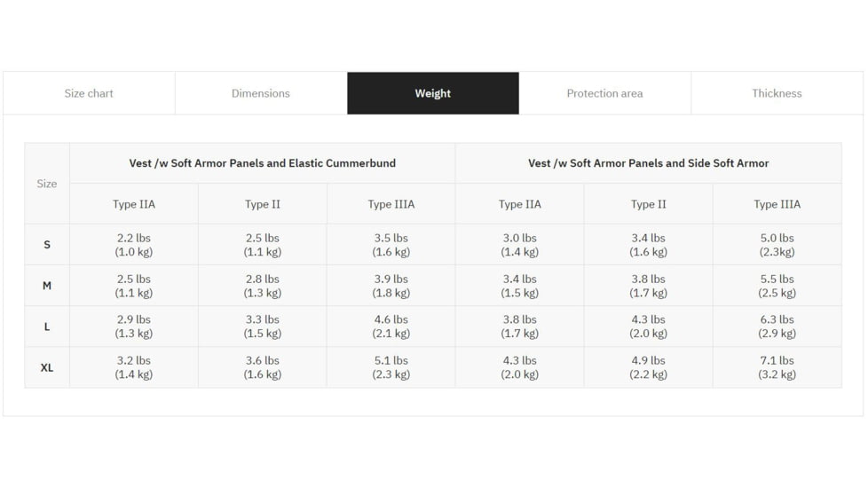Click the Side Soft Armor group header
Screen dimensions: 868x488
tap(648, 163)
